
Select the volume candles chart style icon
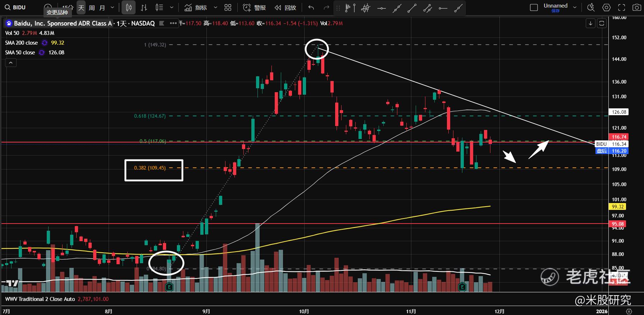(159, 8)
